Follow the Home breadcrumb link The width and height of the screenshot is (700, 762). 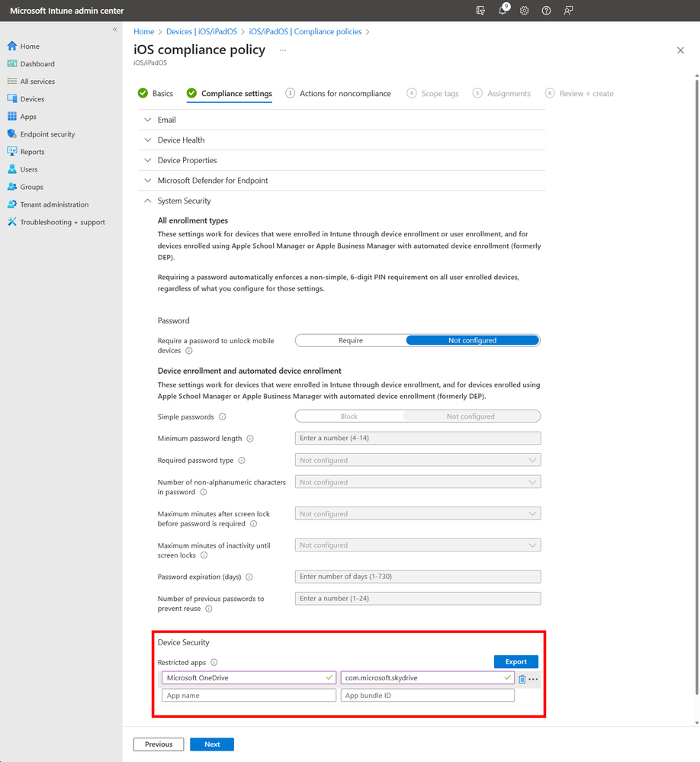pyautogui.click(x=144, y=31)
